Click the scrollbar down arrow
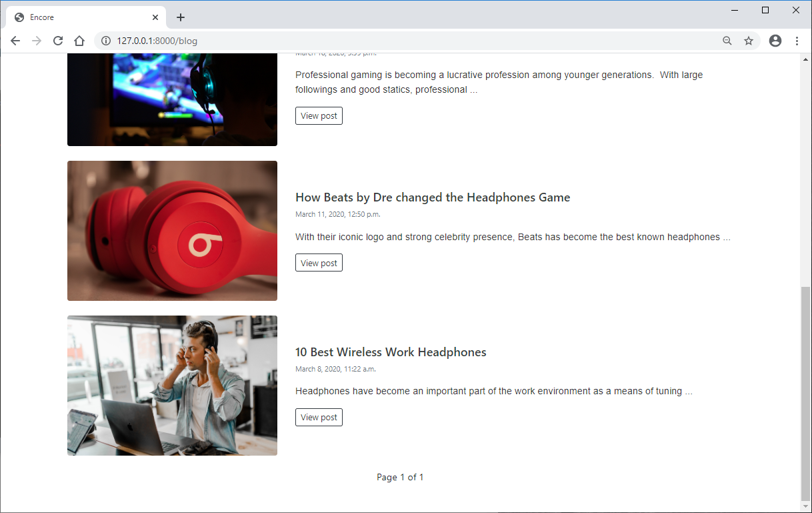Image resolution: width=812 pixels, height=513 pixels. [805, 506]
